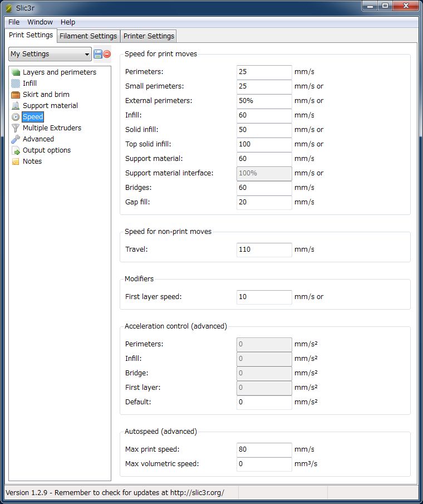Click the 'Max volumetric speed:' label
423x504 pixels.
(x=162, y=464)
